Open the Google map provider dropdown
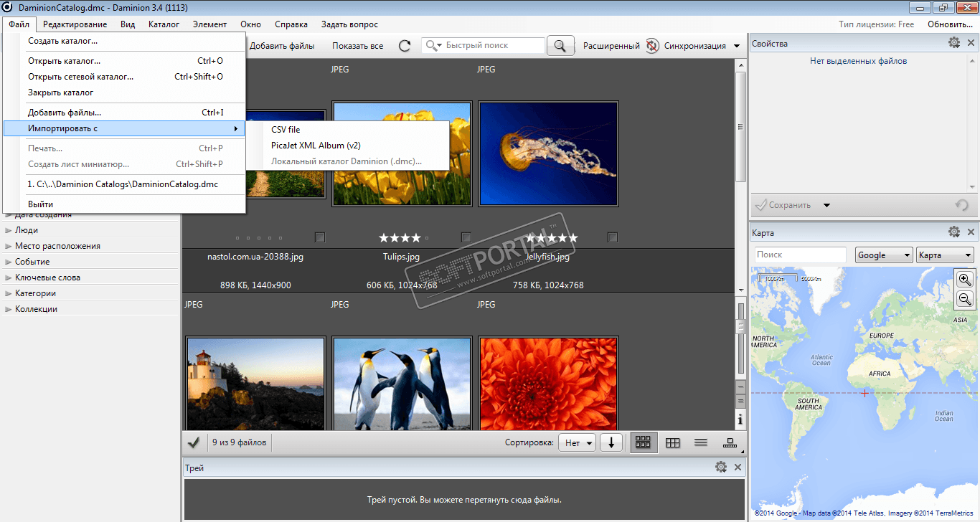 pyautogui.click(x=884, y=255)
